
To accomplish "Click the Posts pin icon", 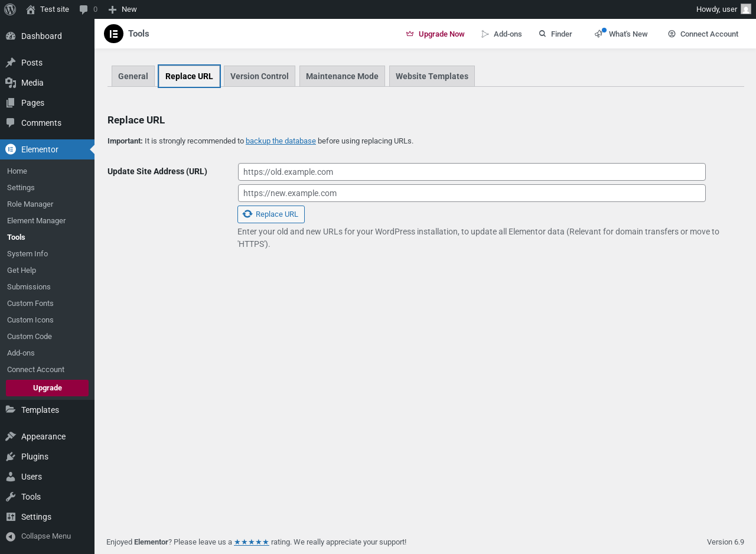I will point(11,63).
